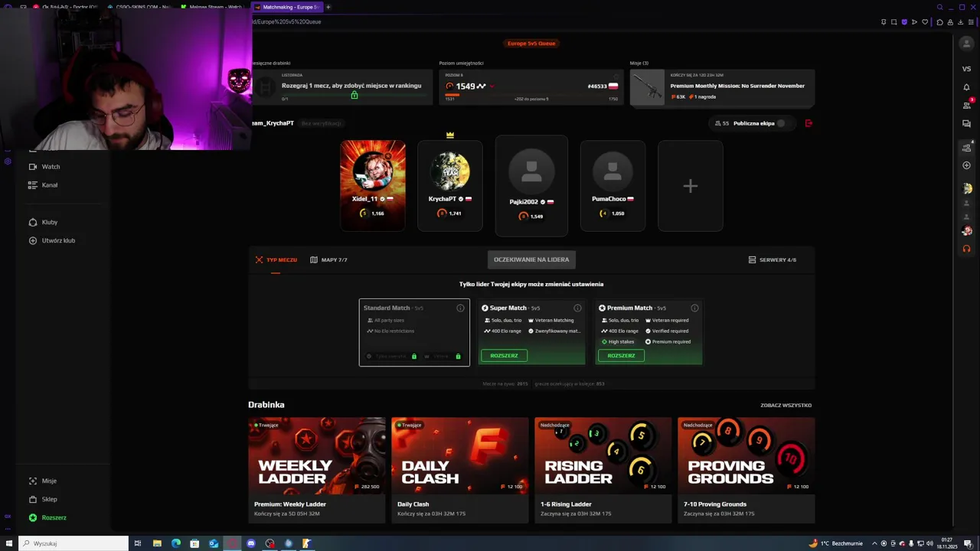Image resolution: width=980 pixels, height=551 pixels.
Task: Click the empty plus party slot
Action: point(690,185)
